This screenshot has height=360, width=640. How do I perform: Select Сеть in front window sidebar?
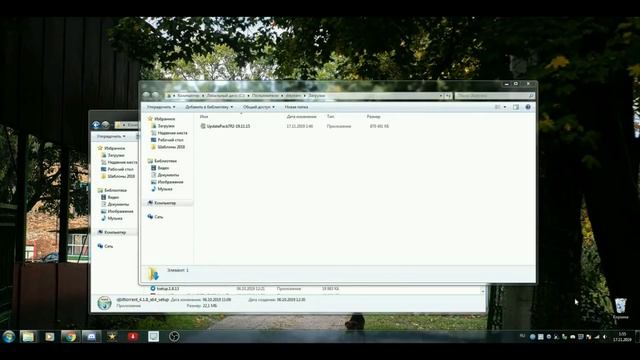155,217
